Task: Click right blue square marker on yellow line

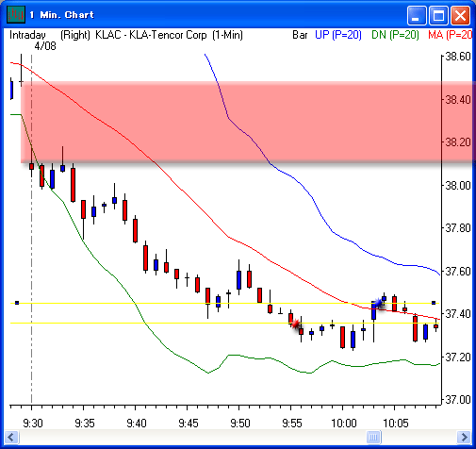Action: 434,303
